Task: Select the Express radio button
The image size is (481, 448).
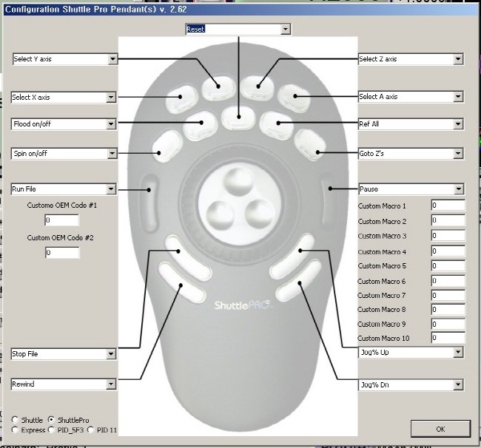Action: pos(15,430)
